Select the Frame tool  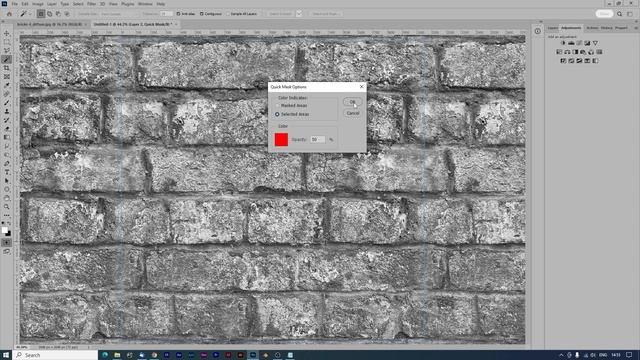pos(7,77)
